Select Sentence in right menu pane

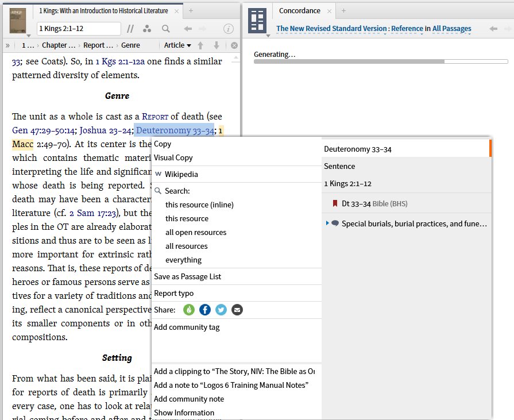pos(407,166)
